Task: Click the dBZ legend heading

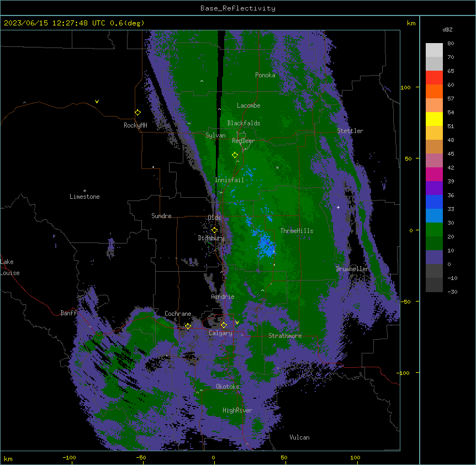Action: coord(447,30)
